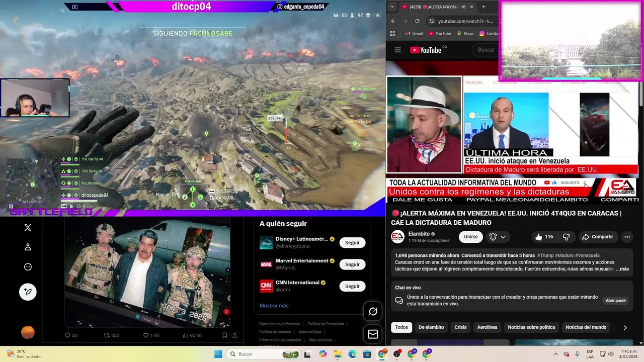Open File Explorer from the taskbar

coord(337,354)
